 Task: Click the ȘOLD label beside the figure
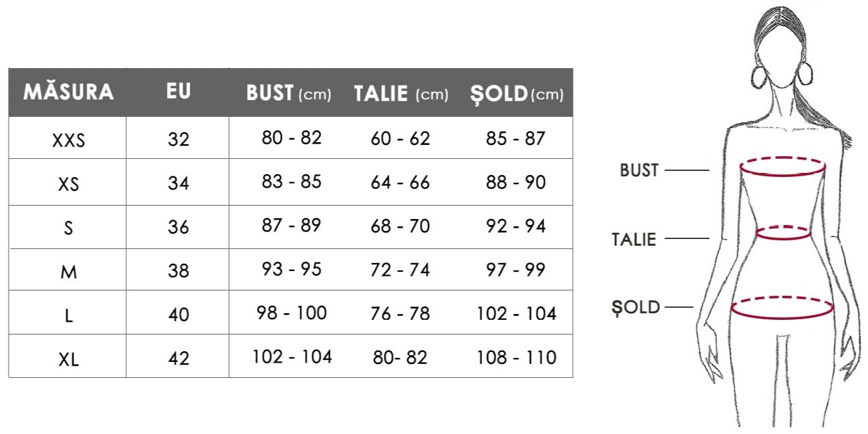636,308
